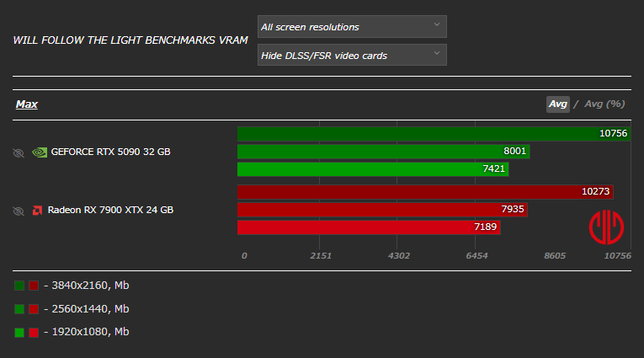Image resolution: width=644 pixels, height=358 pixels.
Task: Hide the Radeon RX 7900 XTX row via its eye icon
Action: (19, 211)
